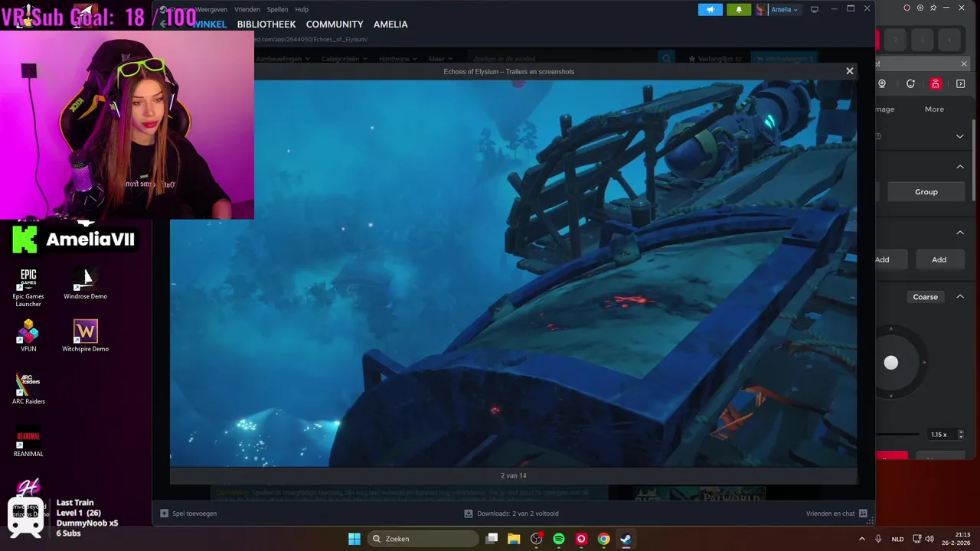Screen dimensions: 980x551
Task: Collapse the section next to Coarse button
Action: pos(960,297)
